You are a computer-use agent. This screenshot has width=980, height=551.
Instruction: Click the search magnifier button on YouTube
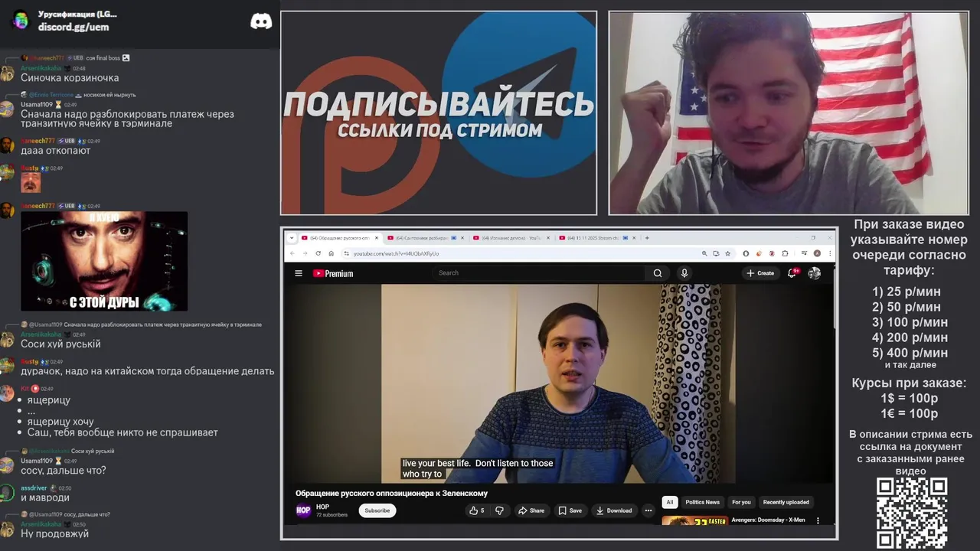[x=658, y=273]
